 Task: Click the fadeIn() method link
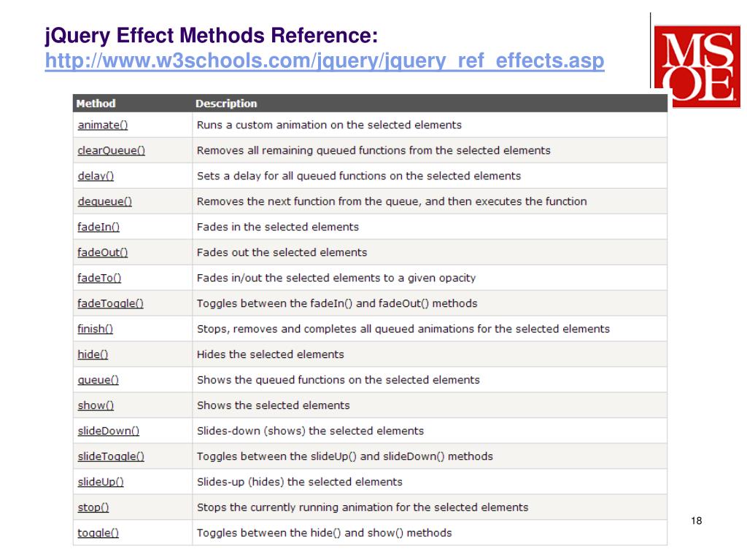[98, 227]
